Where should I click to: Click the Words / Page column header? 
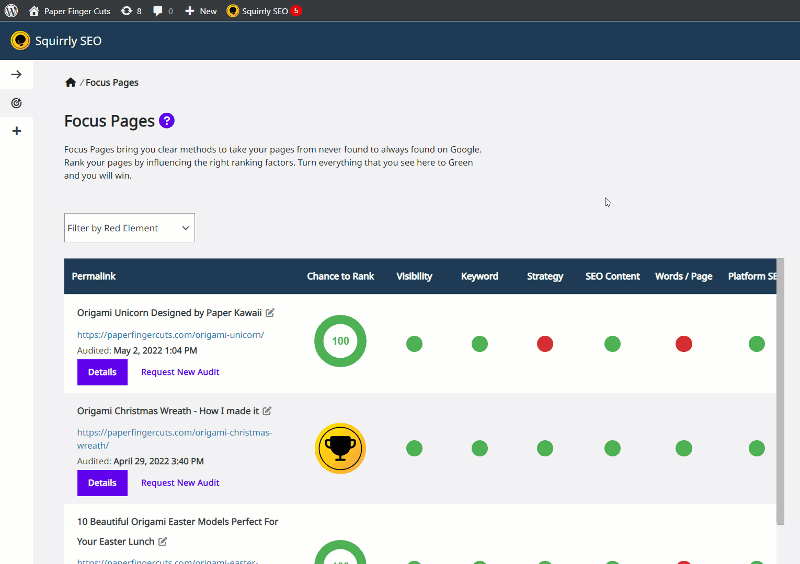684,276
